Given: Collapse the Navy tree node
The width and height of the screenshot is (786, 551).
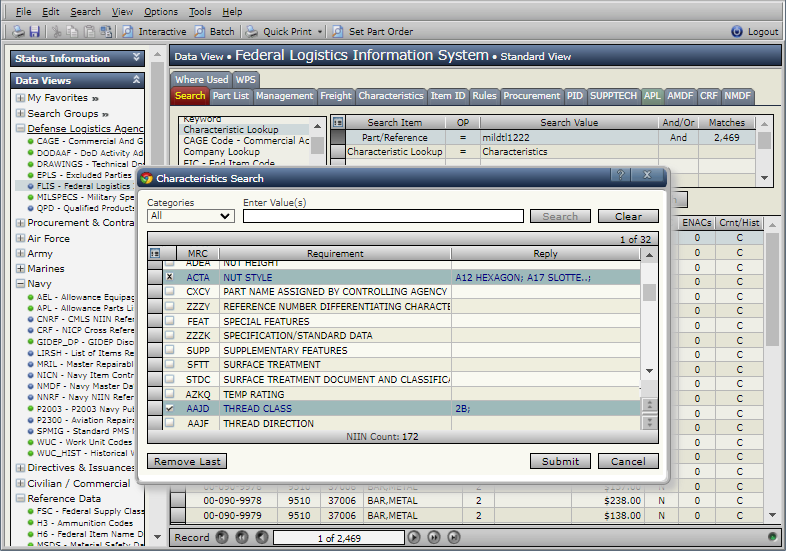Looking at the screenshot, I should pyautogui.click(x=21, y=283).
